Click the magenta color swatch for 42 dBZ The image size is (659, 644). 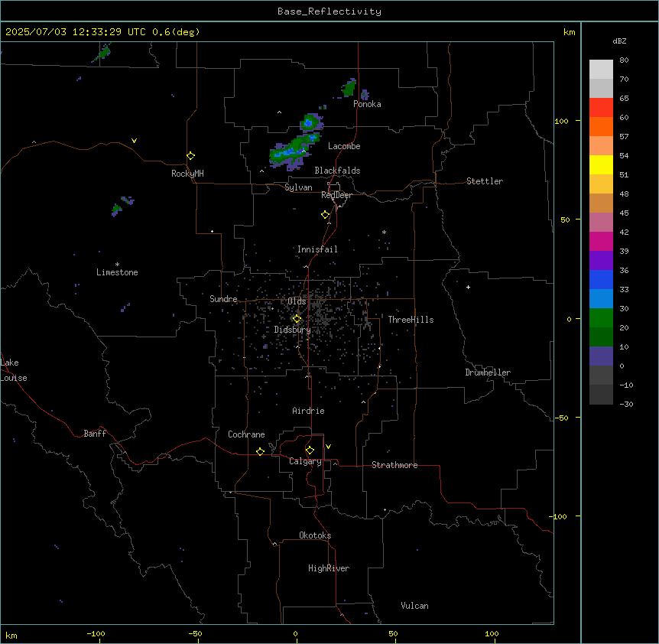point(601,241)
